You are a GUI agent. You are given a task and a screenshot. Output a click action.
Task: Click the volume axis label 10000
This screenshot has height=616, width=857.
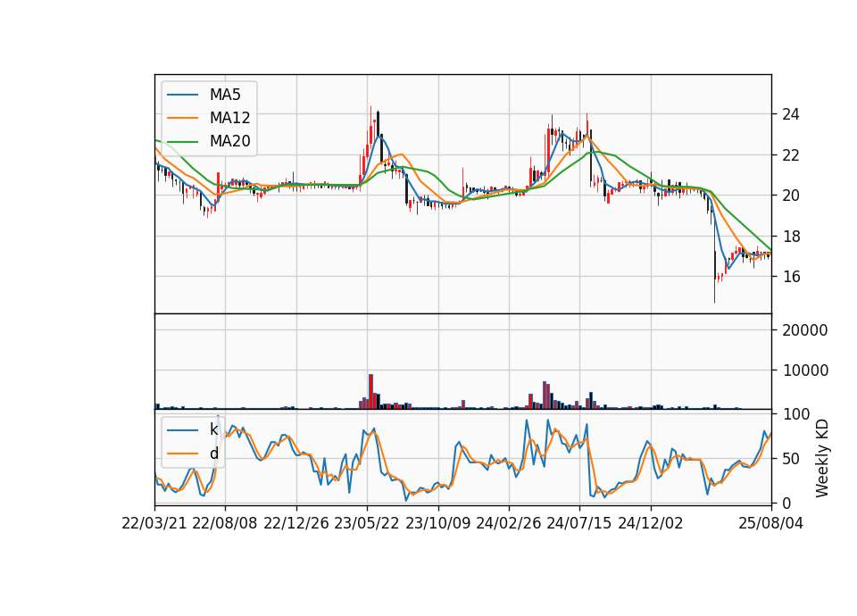click(805, 370)
